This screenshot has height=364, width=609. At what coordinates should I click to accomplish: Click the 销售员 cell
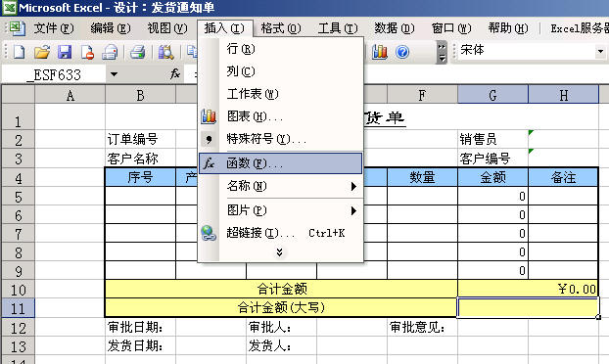coord(492,139)
